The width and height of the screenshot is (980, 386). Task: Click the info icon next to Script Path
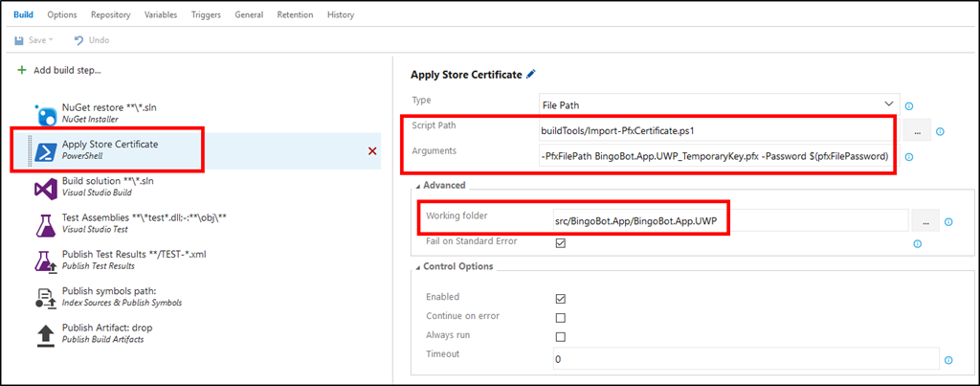coord(940,131)
